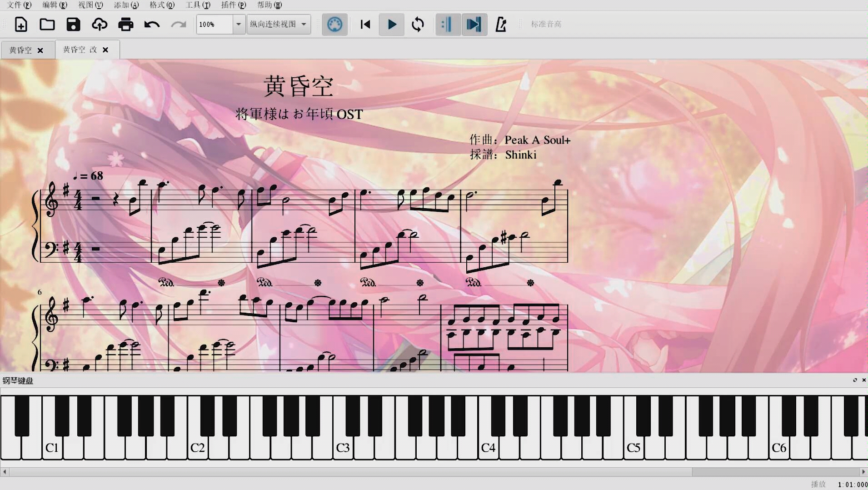
Task: Click the scrollbar right arrow
Action: click(863, 472)
